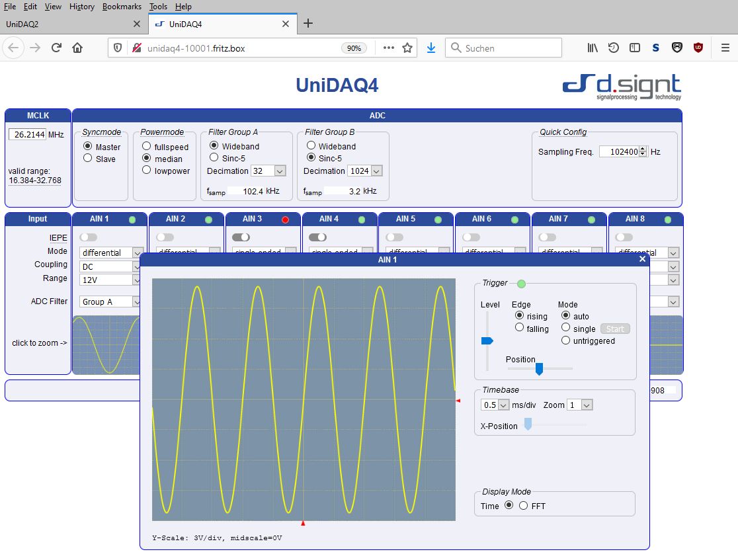This screenshot has height=560, width=738.
Task: Open the AIN 1 Coupling dropdown
Action: [x=110, y=266]
